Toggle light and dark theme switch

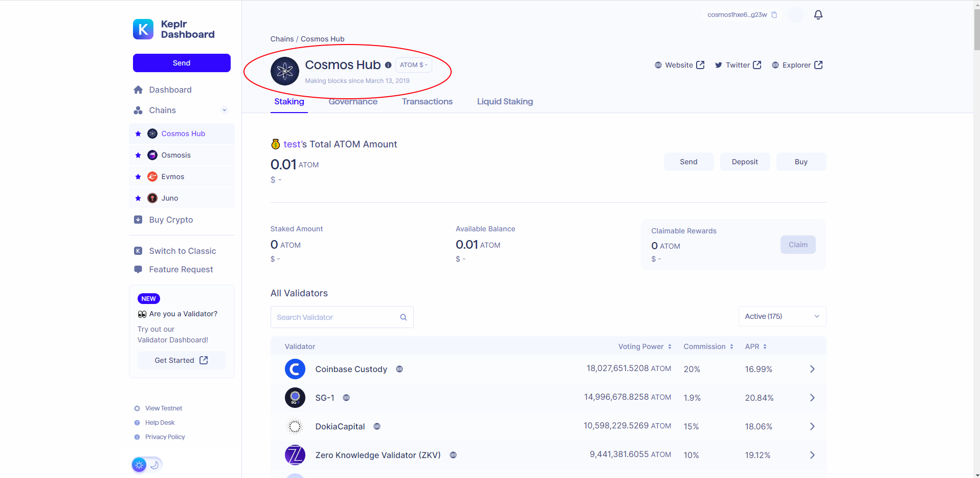147,465
